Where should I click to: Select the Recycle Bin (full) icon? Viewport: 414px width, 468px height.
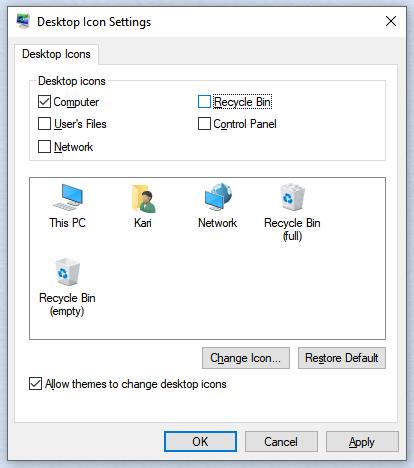(292, 197)
